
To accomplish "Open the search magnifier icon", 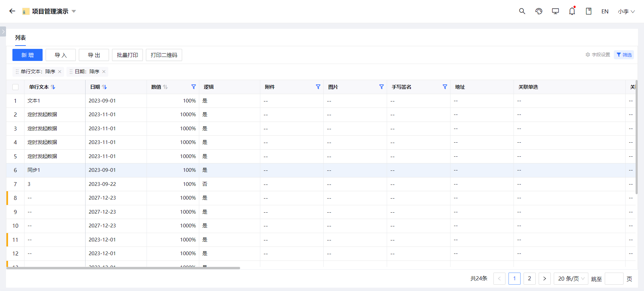I will tap(522, 11).
